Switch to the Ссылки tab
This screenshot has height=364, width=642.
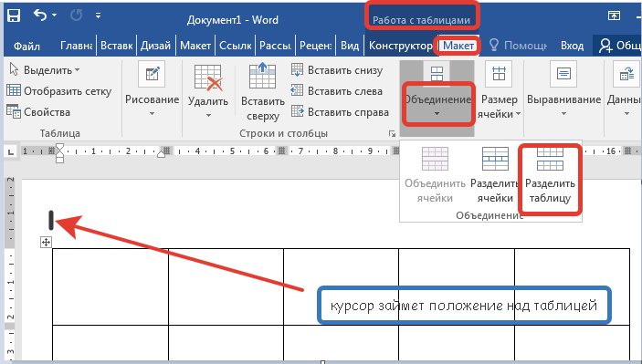click(235, 46)
